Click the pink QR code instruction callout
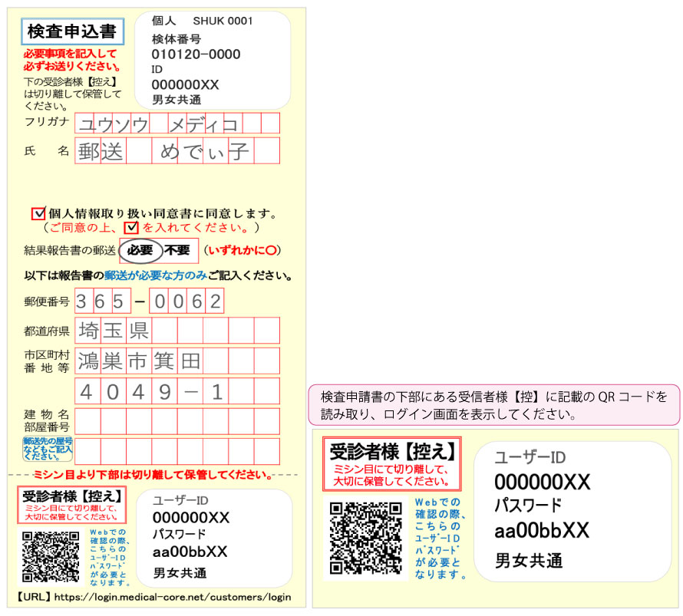The width and height of the screenshot is (683, 616). pyautogui.click(x=494, y=405)
